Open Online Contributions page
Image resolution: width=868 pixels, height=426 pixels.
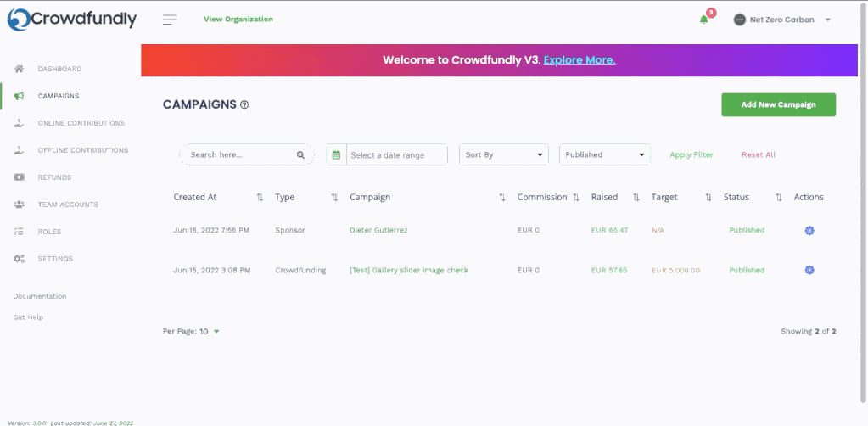(81, 123)
